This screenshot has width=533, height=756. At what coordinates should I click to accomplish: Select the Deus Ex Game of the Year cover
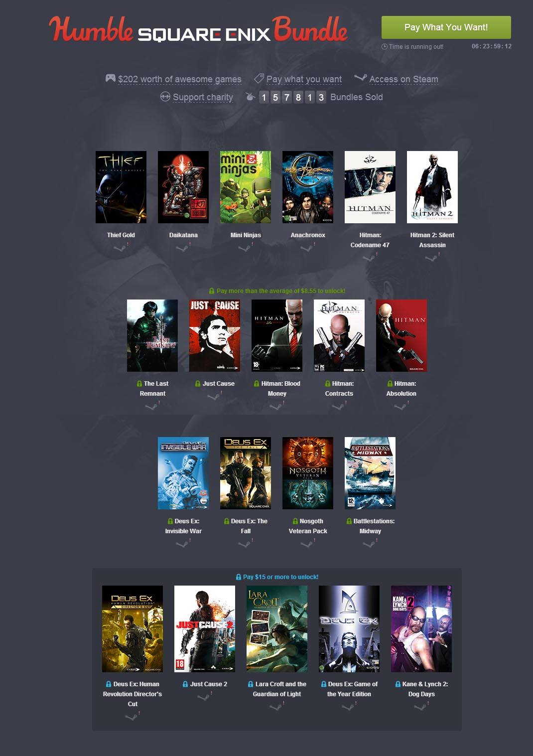coord(349,629)
